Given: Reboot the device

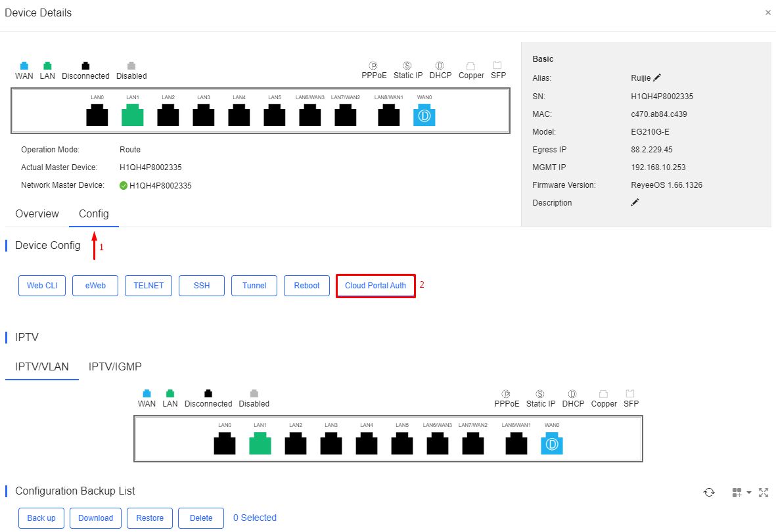Looking at the screenshot, I should coord(307,286).
